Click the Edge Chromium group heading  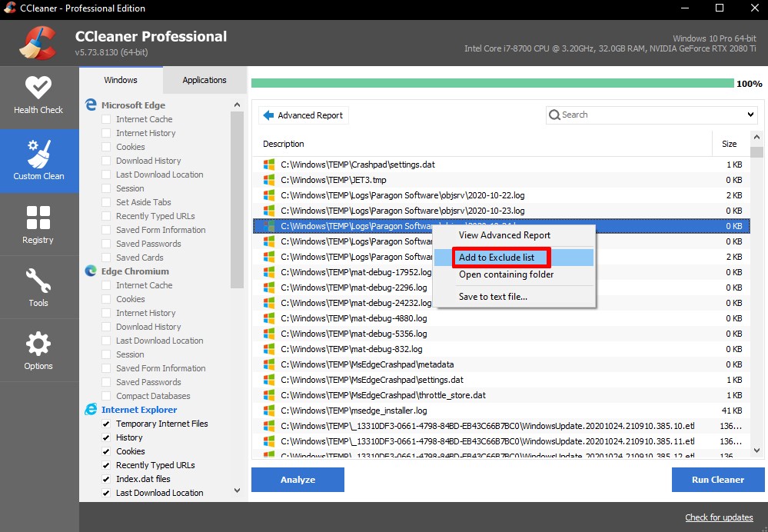135,271
